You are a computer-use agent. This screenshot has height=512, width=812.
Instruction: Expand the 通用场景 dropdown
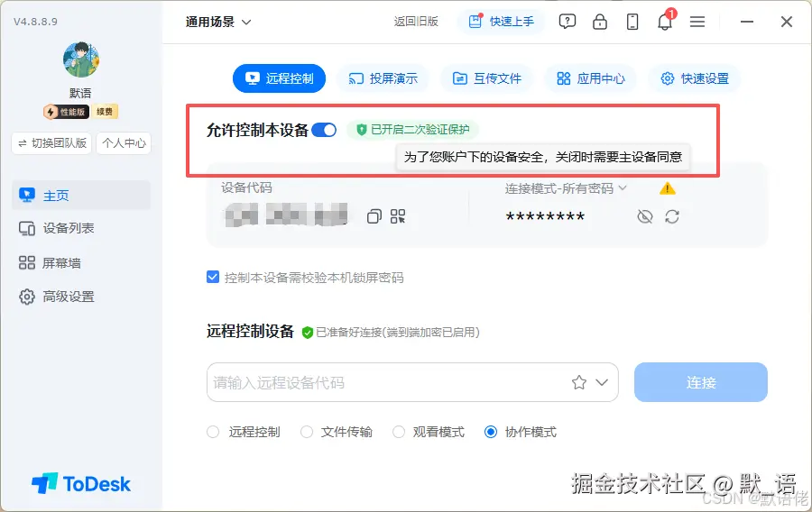218,22
